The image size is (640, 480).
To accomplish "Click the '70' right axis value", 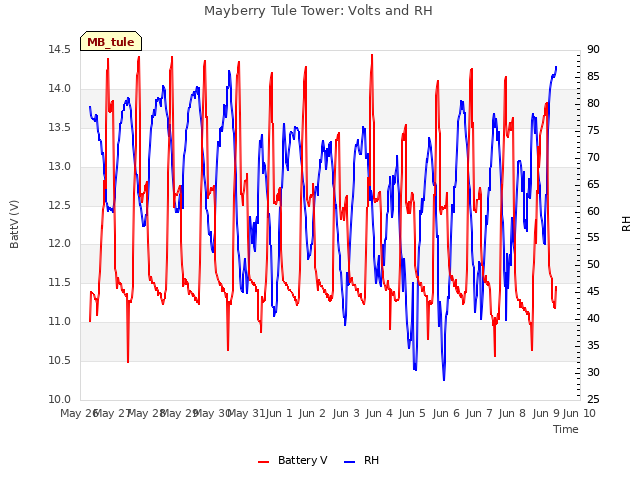I will [593, 157].
